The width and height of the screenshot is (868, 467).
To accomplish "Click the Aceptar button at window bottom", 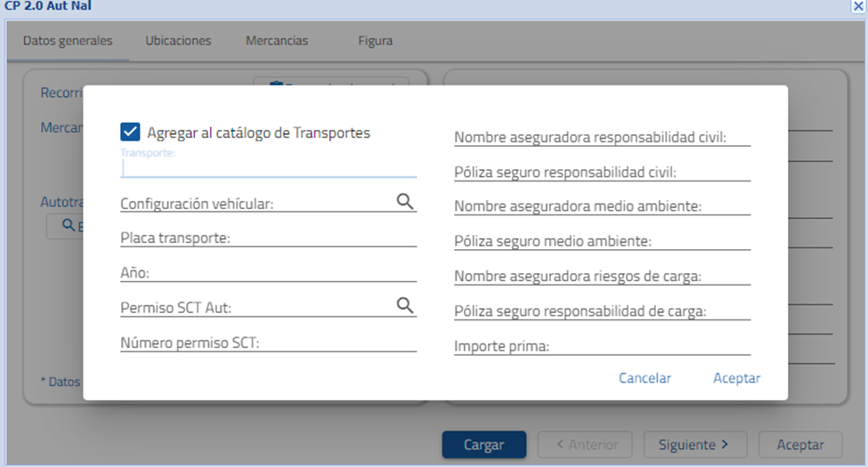I will pos(800,445).
